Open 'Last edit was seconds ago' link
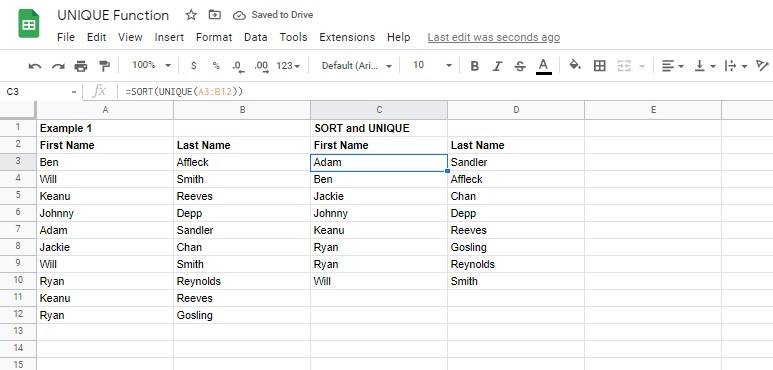 [x=493, y=37]
